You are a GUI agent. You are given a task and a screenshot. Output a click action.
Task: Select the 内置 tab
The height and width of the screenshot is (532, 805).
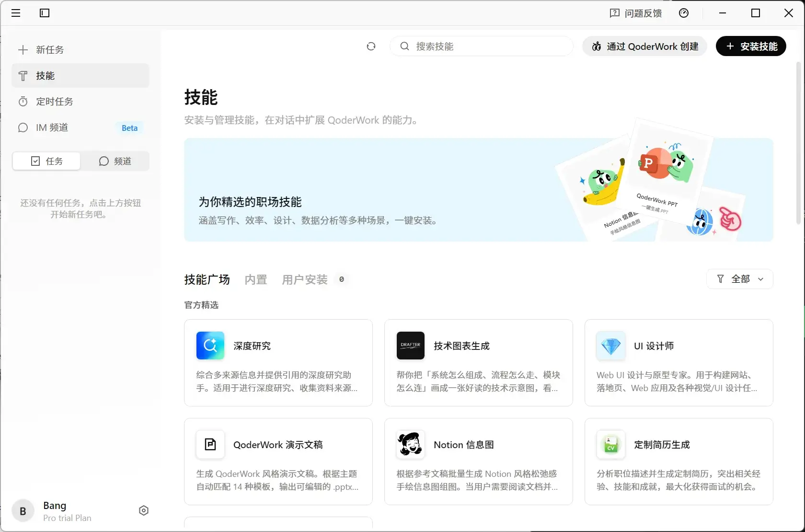(256, 279)
